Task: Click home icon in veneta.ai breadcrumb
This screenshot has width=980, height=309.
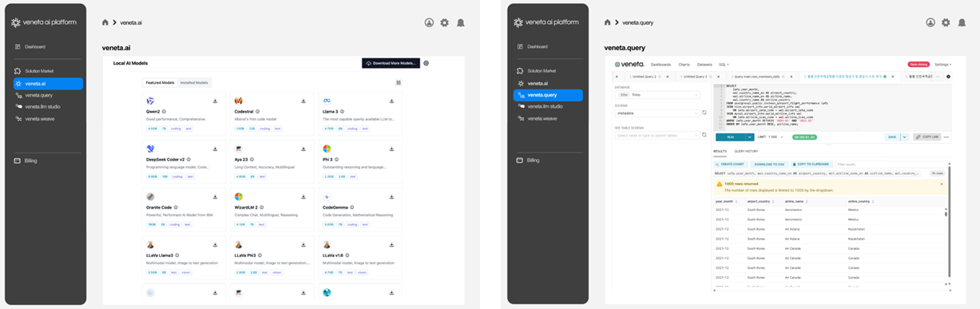Action: [105, 22]
